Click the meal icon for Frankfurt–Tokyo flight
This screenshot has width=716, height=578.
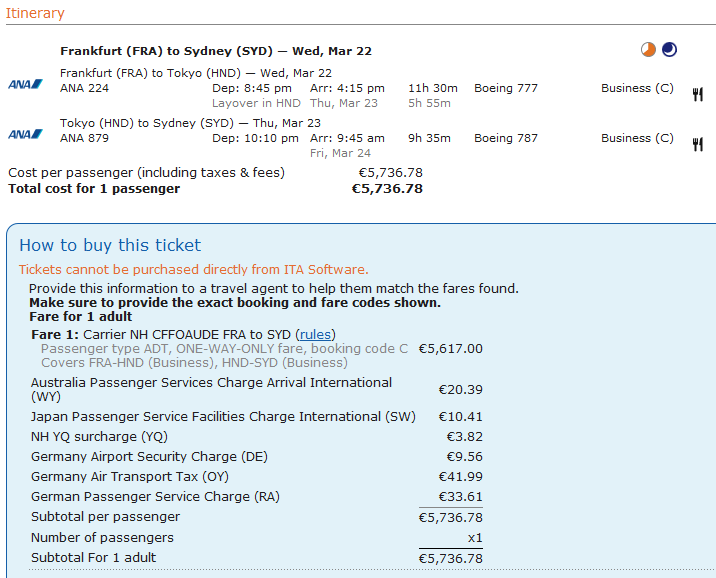click(x=697, y=95)
